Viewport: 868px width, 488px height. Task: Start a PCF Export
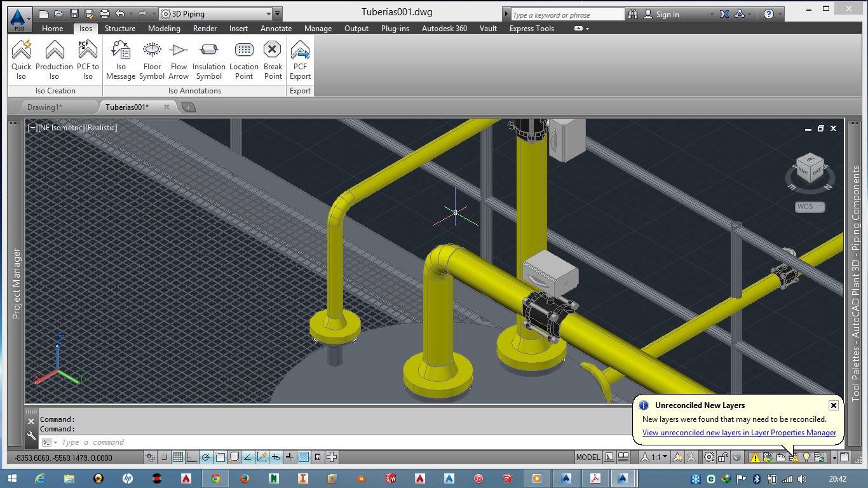click(299, 60)
